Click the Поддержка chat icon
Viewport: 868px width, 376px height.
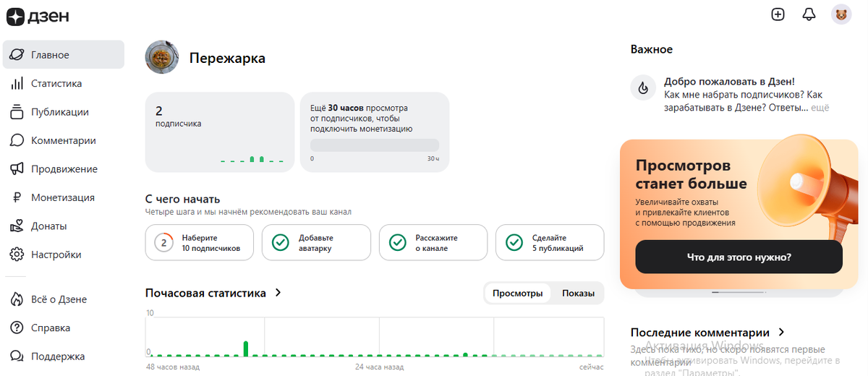click(x=17, y=356)
